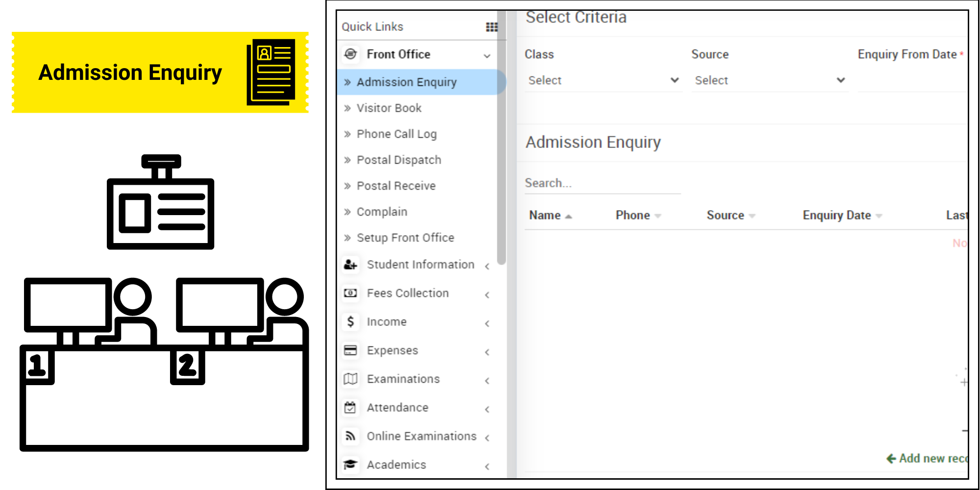Click the Quick Links grid icon
The height and width of the screenshot is (490, 980).
pyautogui.click(x=491, y=27)
